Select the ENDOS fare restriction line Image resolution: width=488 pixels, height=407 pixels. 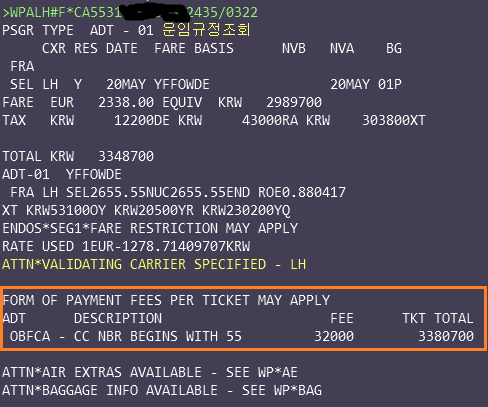click(x=150, y=228)
